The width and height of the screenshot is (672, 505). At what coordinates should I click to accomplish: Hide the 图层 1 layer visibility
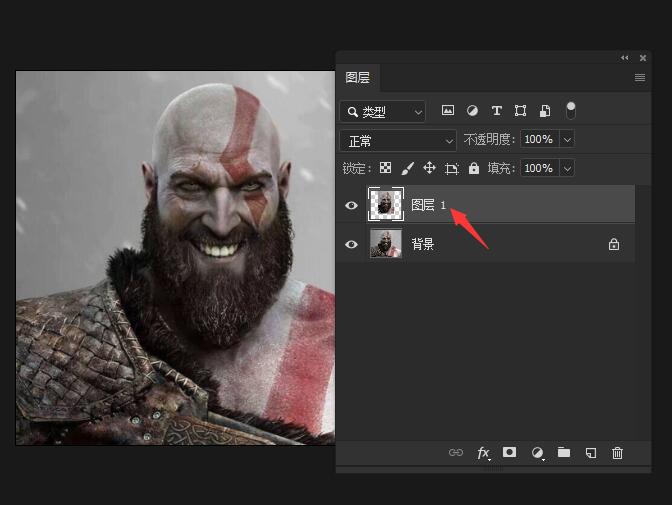coord(351,205)
